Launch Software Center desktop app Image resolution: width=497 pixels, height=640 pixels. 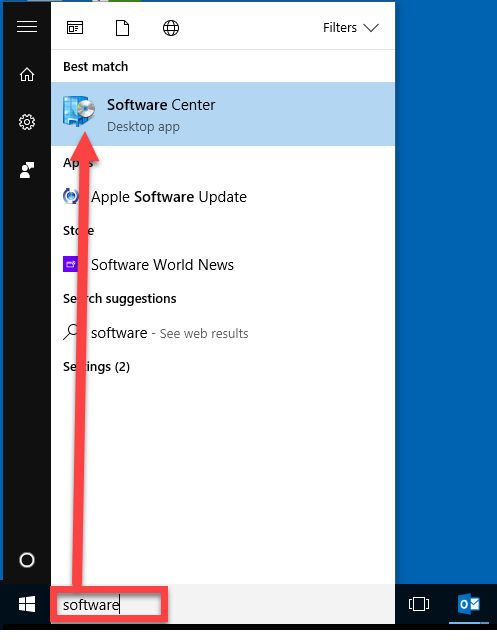pos(223,114)
